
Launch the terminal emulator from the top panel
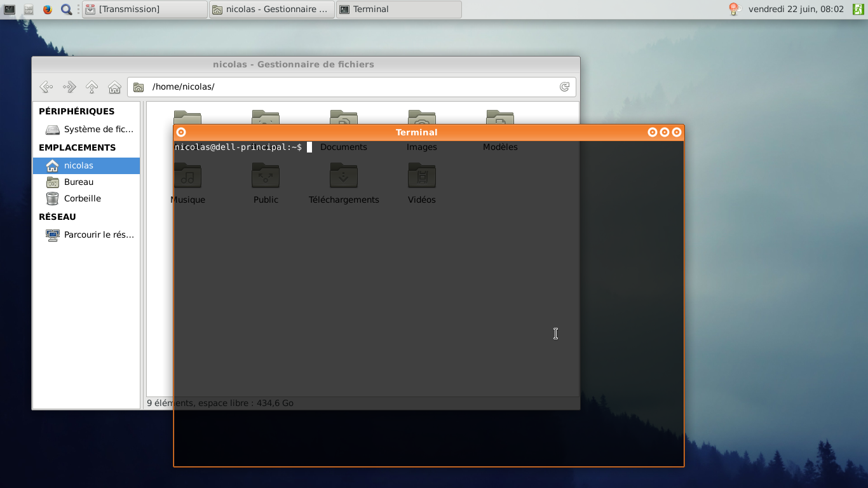(10, 9)
